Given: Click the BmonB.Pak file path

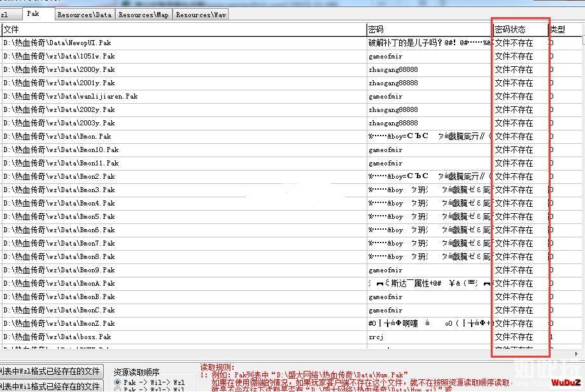Looking at the screenshot, I should coord(59,297).
